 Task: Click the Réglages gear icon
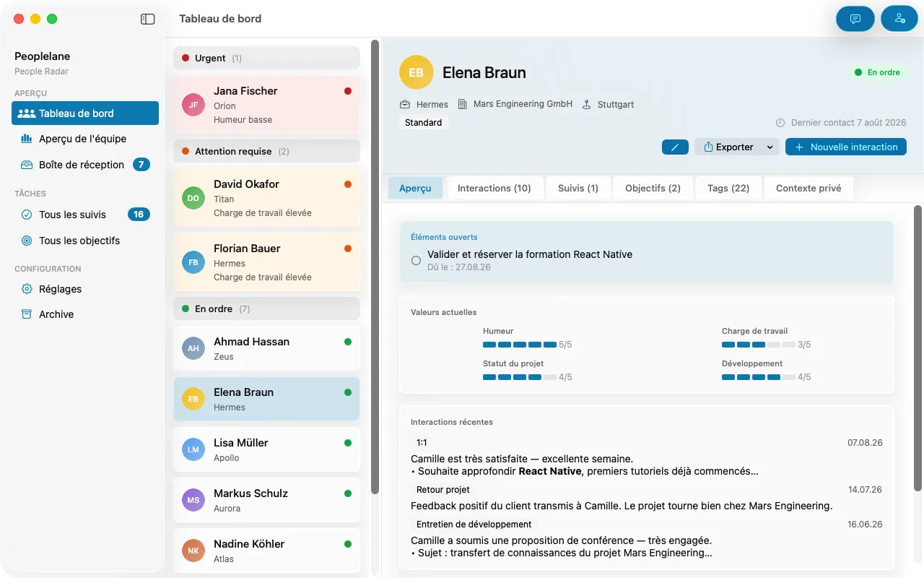click(x=27, y=289)
